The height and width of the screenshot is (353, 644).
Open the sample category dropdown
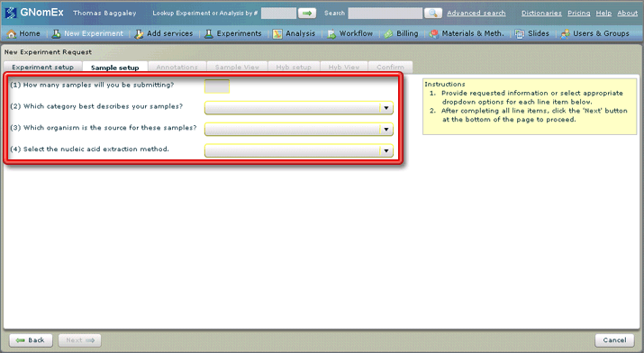click(299, 107)
